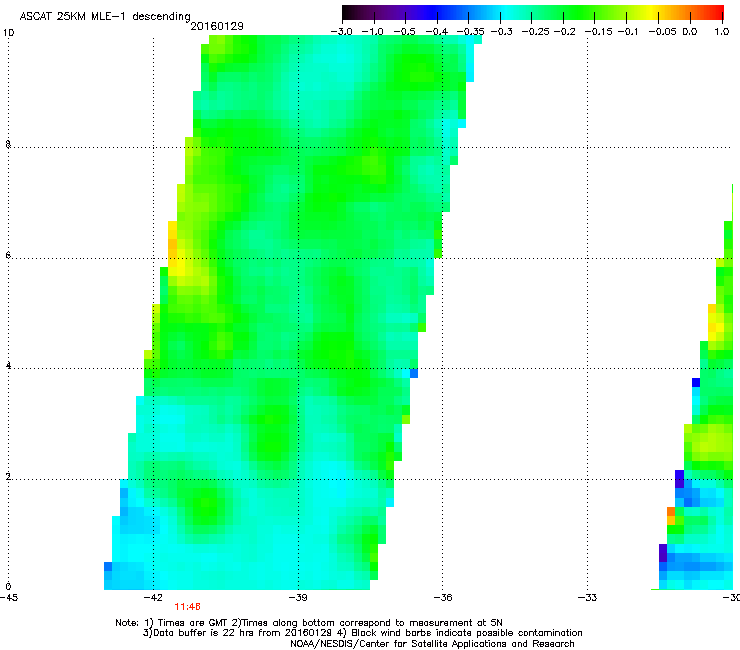
Task: Click the color scale label '-0.3'
Action: point(502,32)
